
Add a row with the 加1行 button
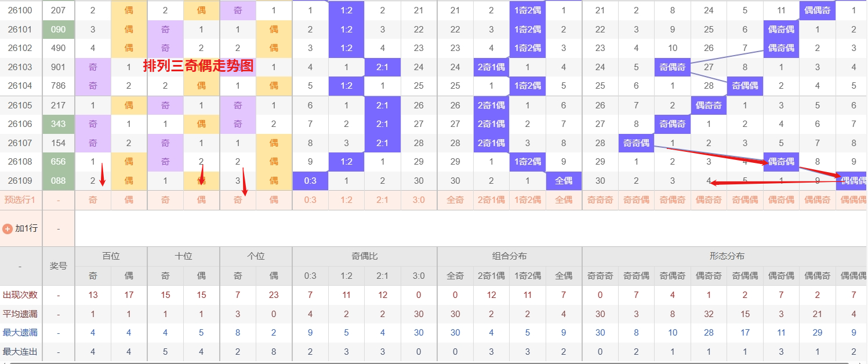26,228
